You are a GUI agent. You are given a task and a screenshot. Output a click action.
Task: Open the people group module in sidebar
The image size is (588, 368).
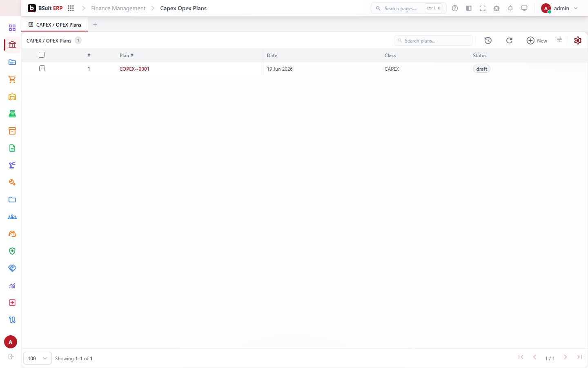12,217
